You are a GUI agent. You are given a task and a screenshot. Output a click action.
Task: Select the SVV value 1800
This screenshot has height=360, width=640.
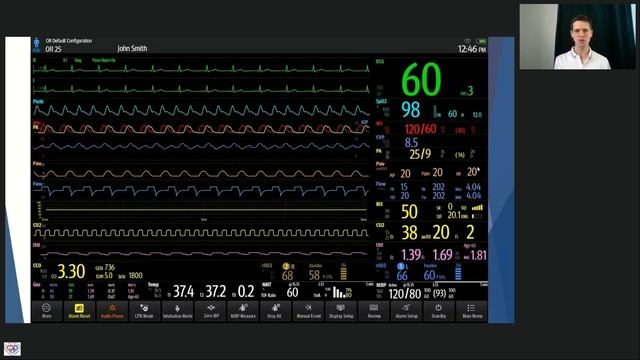tap(136, 276)
